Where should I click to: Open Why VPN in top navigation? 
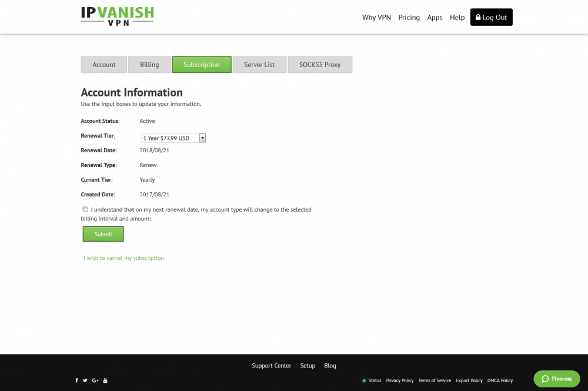(376, 17)
